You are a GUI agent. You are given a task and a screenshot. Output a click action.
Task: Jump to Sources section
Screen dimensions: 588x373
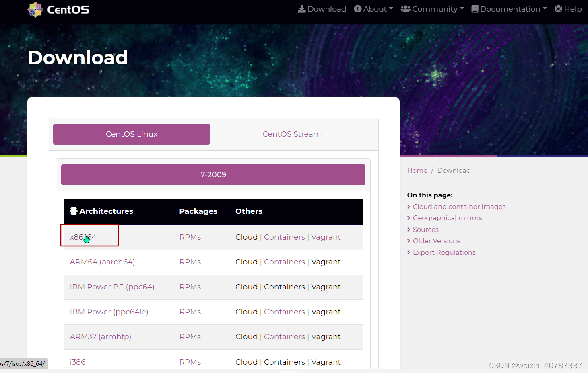425,230
